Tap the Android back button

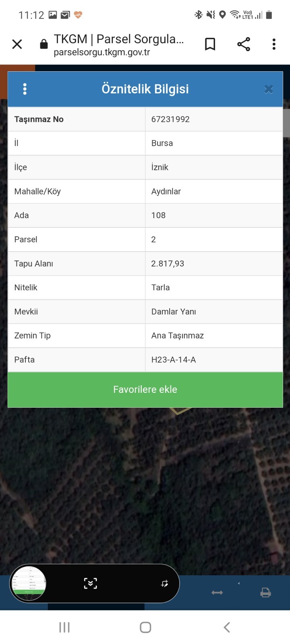[x=227, y=627]
